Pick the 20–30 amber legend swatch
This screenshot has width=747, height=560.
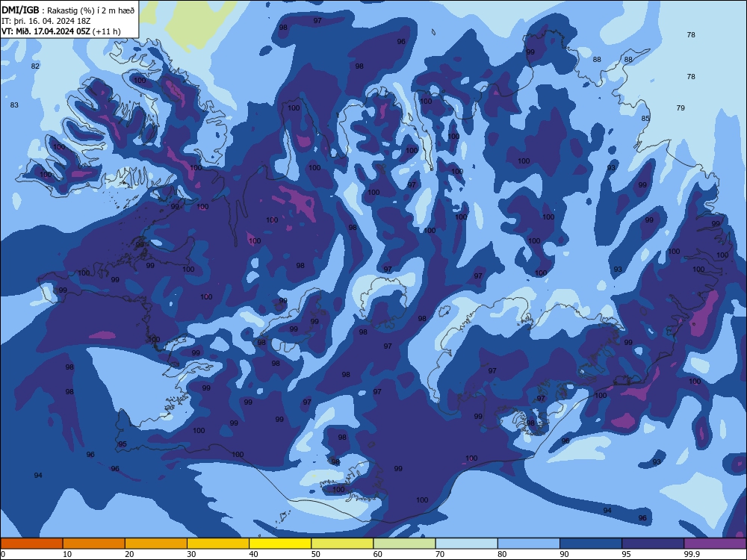[x=156, y=544]
